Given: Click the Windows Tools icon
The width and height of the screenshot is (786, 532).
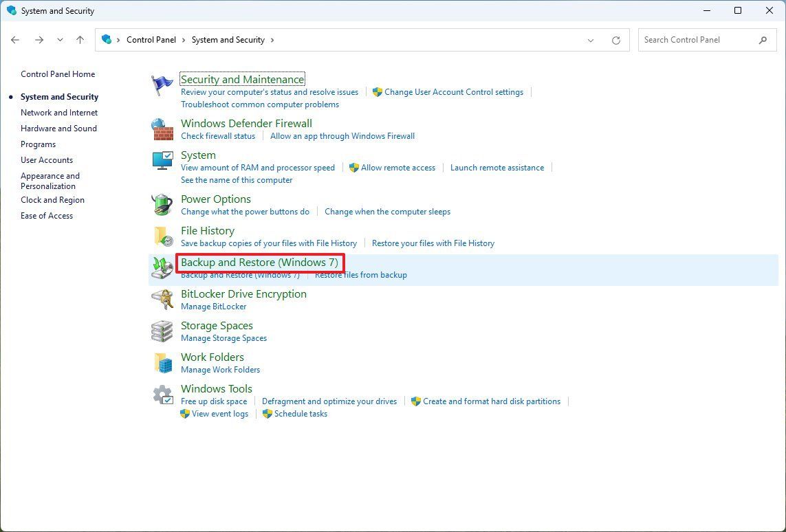Looking at the screenshot, I should 161,394.
